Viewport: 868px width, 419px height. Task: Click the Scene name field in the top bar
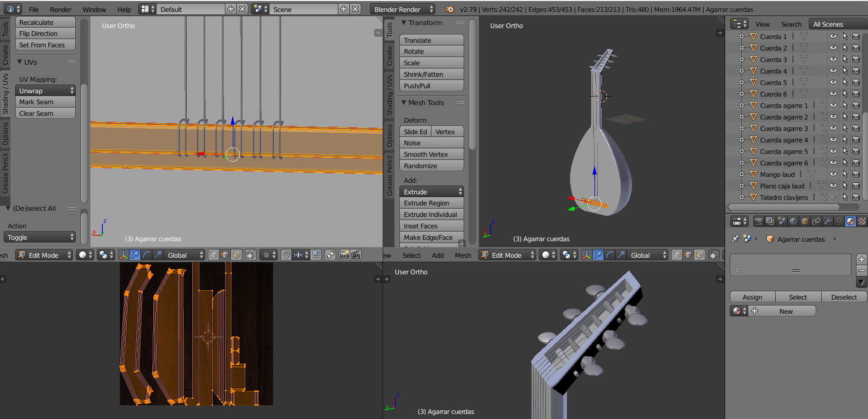(x=303, y=9)
